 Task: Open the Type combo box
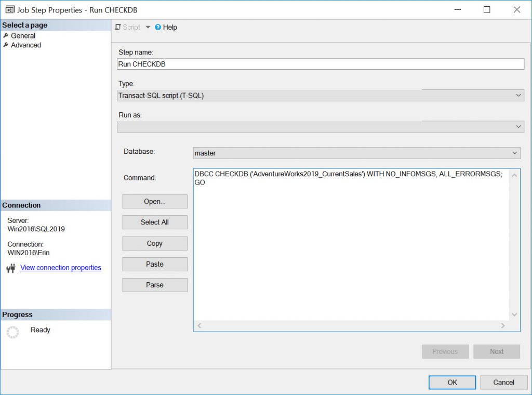tap(518, 95)
